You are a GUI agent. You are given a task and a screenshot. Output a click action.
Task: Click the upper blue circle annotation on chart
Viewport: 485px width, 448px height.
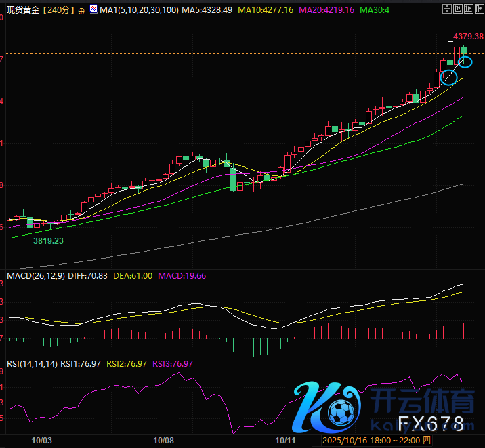pyautogui.click(x=465, y=62)
